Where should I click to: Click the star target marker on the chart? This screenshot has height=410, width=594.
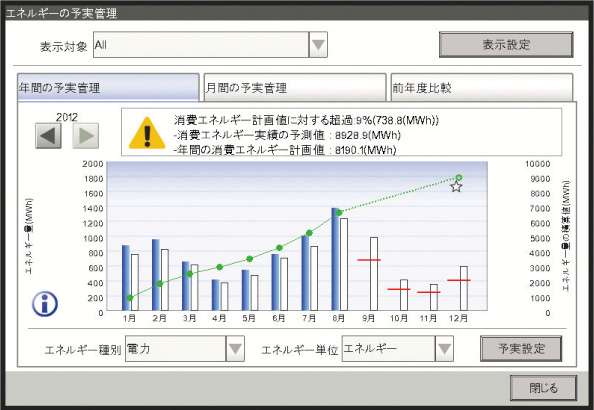click(456, 186)
